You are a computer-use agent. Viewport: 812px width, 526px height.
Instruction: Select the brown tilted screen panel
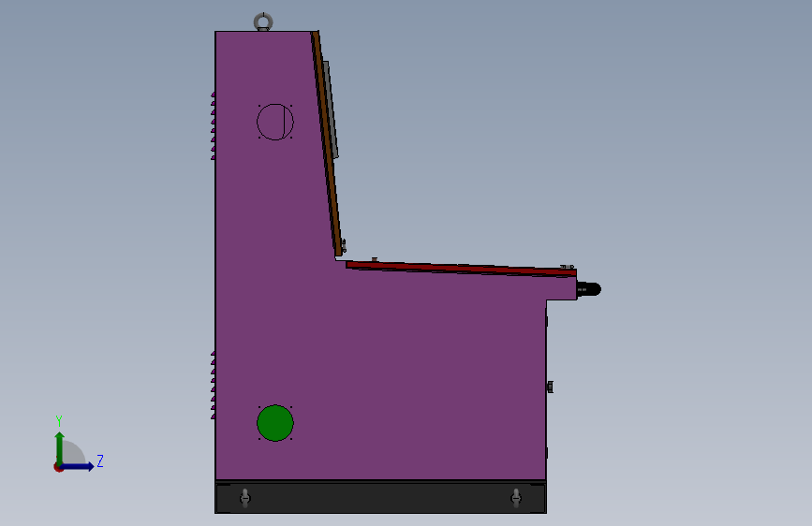tap(326, 144)
